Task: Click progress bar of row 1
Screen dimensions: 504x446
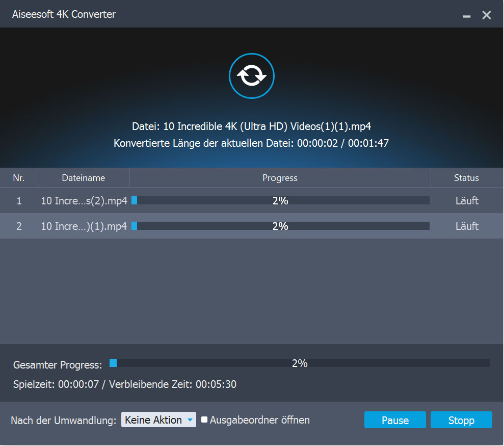Action: (x=280, y=200)
